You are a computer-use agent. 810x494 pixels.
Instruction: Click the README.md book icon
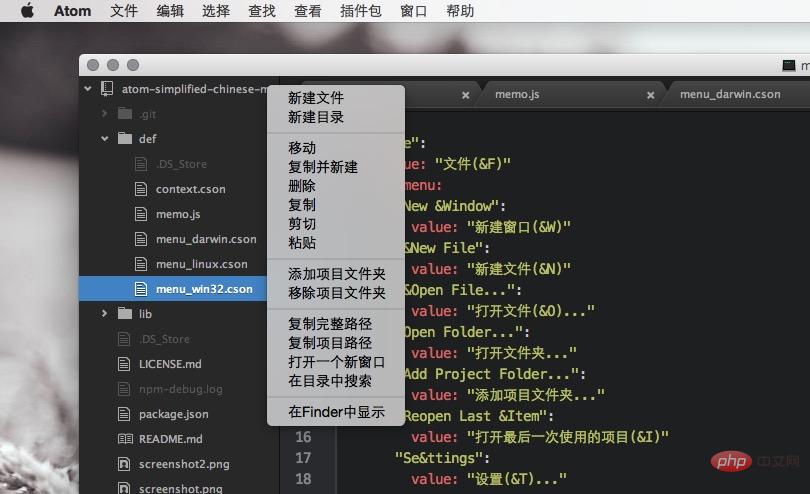125,439
